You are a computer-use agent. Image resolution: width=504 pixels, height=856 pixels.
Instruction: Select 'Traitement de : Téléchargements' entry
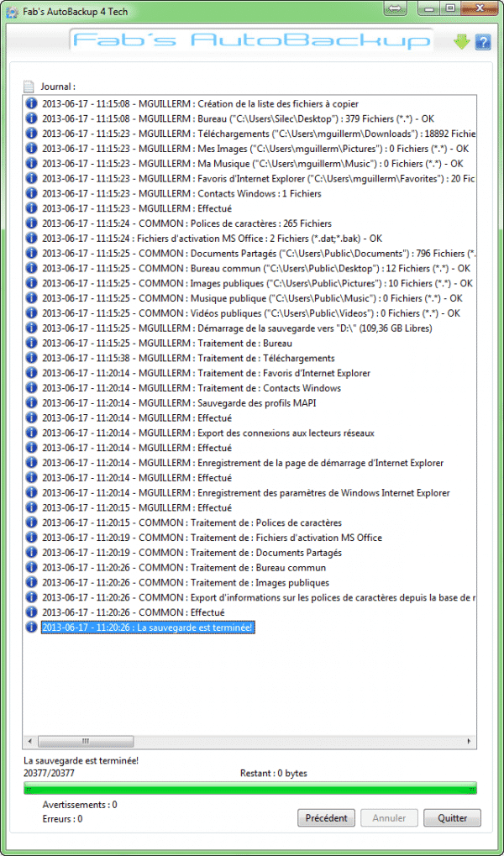tap(188, 358)
